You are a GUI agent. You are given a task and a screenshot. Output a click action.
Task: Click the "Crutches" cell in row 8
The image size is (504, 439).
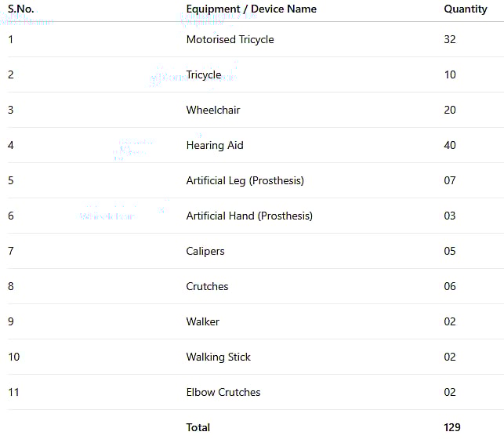pos(207,286)
